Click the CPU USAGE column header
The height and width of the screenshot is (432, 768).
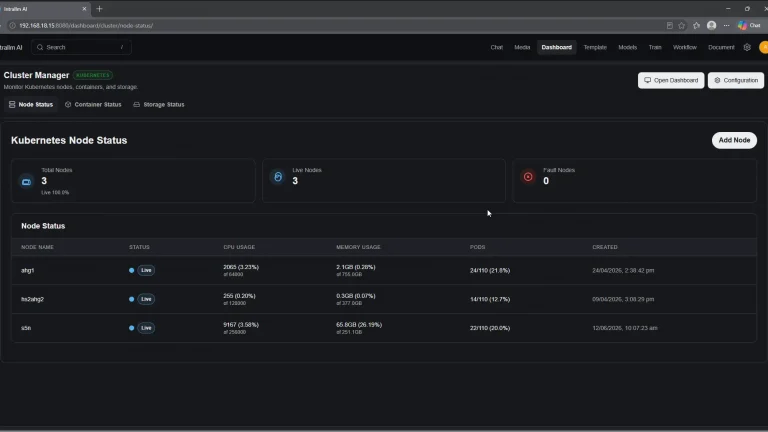239,247
